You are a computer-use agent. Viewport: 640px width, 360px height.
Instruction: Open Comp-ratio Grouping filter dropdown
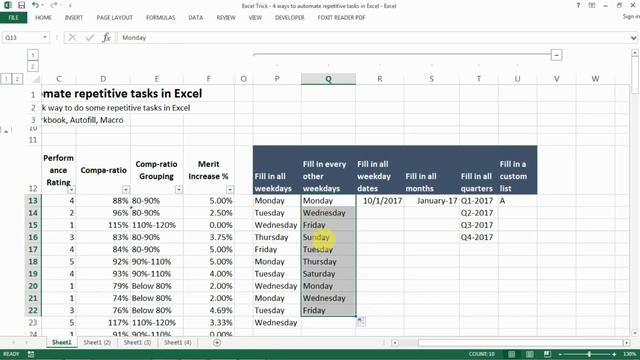point(179,189)
